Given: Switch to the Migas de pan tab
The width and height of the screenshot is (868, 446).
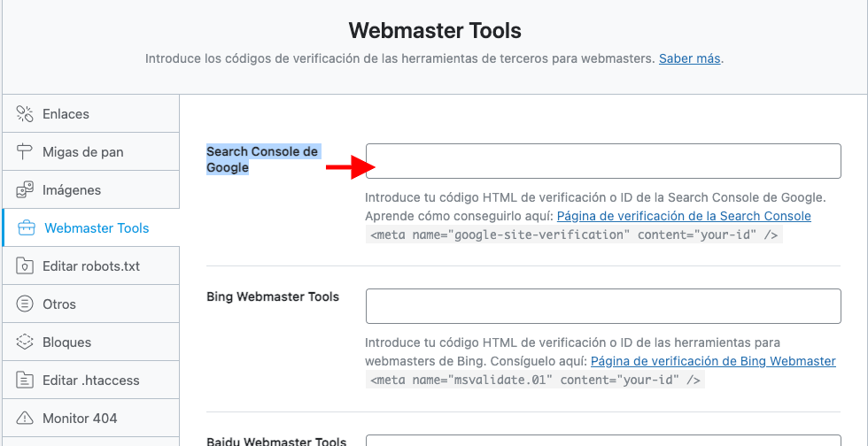Looking at the screenshot, I should click(90, 151).
